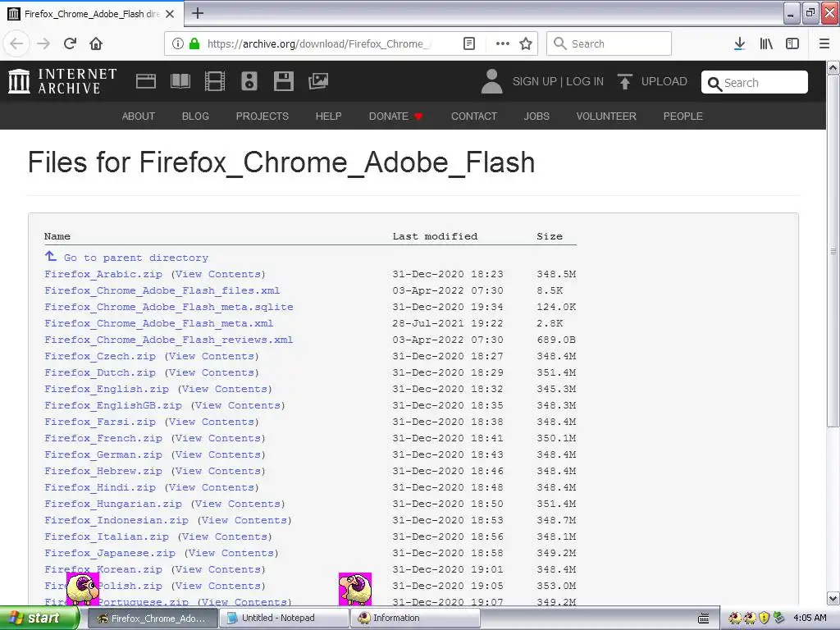Click the Firefox forward arrow button

point(43,43)
